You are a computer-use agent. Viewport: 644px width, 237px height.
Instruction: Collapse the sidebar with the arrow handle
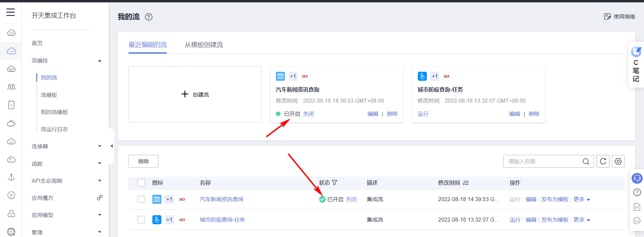click(111, 146)
